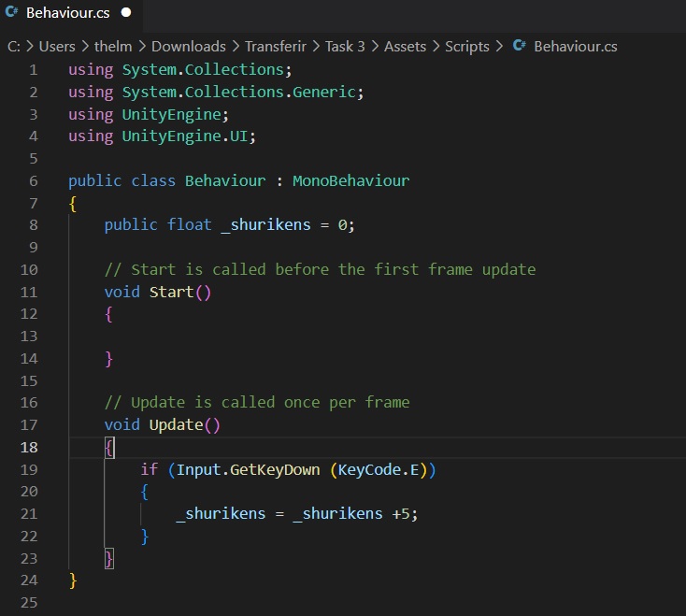The height and width of the screenshot is (616, 686).
Task: Click 'KeyCode.E' on line 19
Action: point(379,469)
